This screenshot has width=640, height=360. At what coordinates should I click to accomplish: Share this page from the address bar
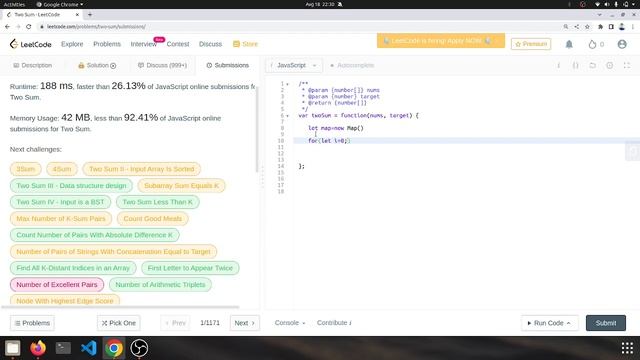click(x=576, y=27)
